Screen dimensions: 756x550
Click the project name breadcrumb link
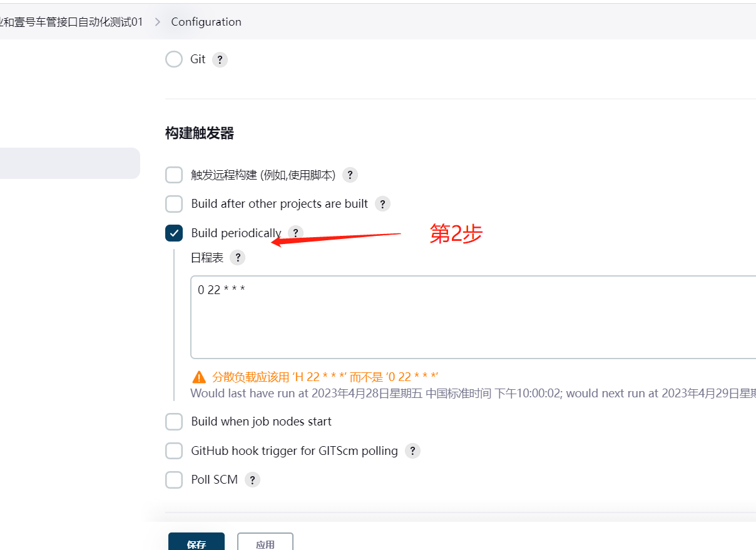(x=72, y=22)
